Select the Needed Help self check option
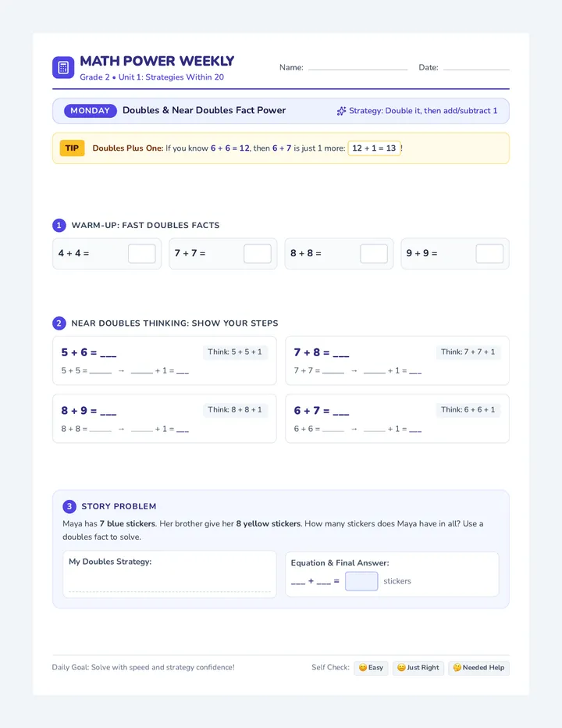 478,668
